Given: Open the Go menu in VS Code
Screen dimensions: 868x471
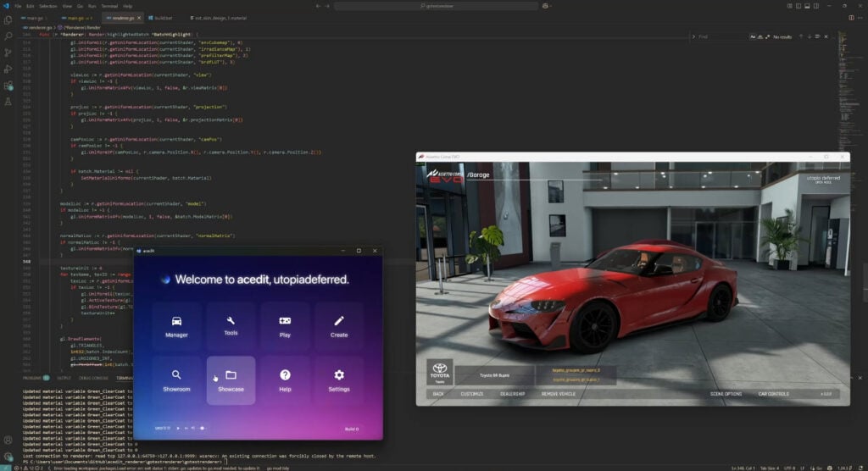Looking at the screenshot, I should [80, 6].
